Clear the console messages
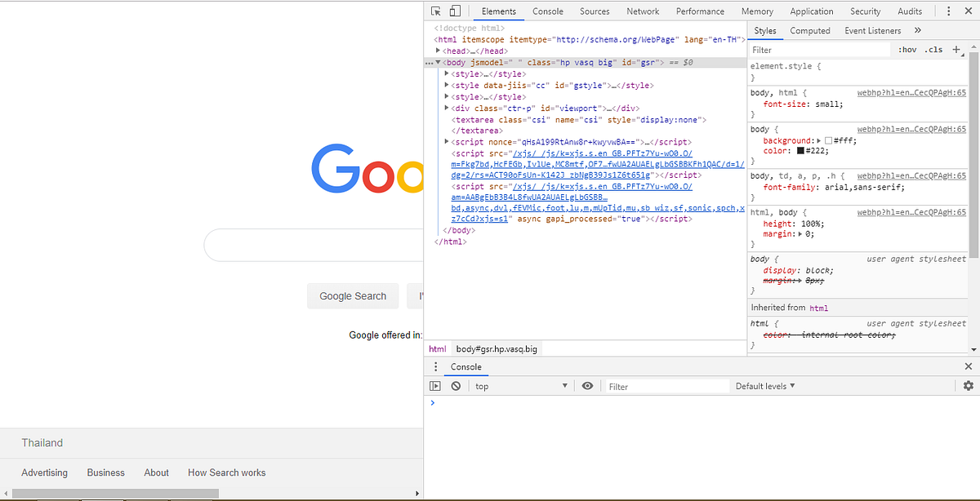This screenshot has width=980, height=501. (x=456, y=385)
